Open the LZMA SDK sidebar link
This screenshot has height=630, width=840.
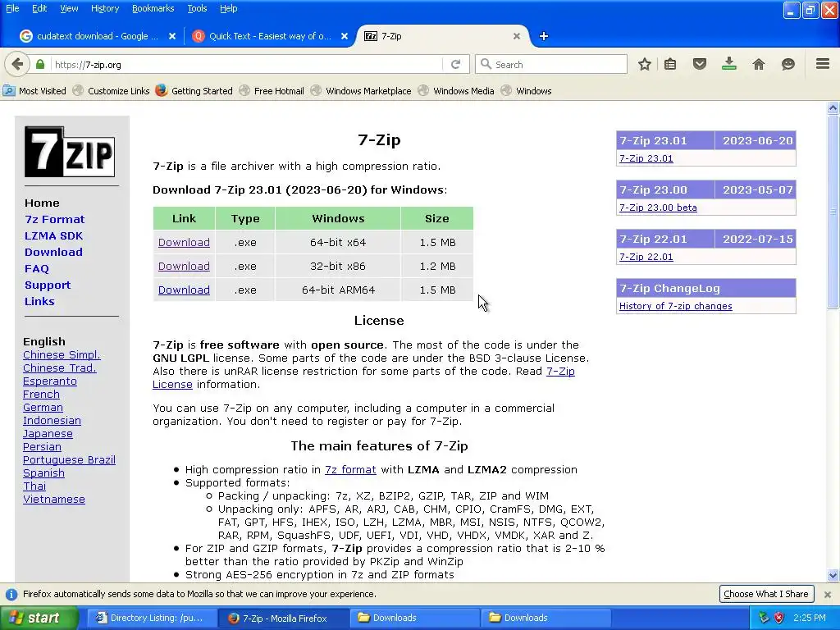[53, 235]
